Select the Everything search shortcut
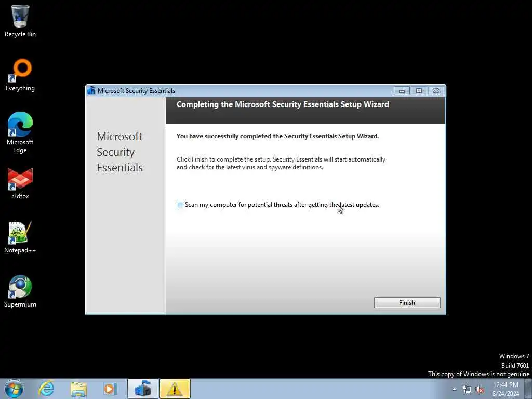The width and height of the screenshot is (532, 399). [x=20, y=75]
